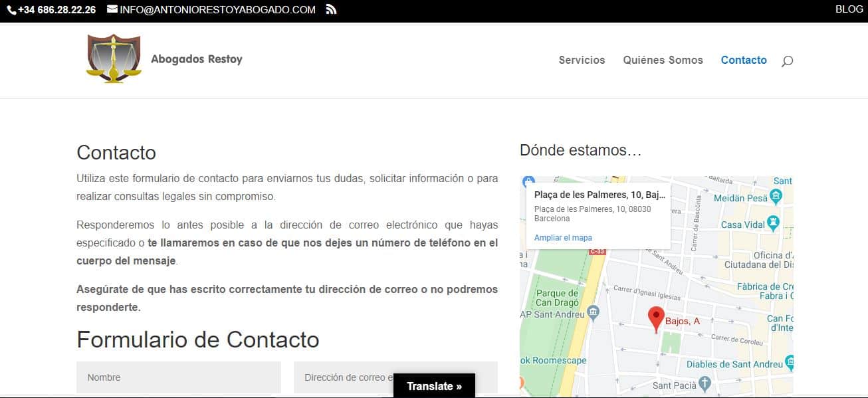Click the phone icon in top bar

point(11,10)
